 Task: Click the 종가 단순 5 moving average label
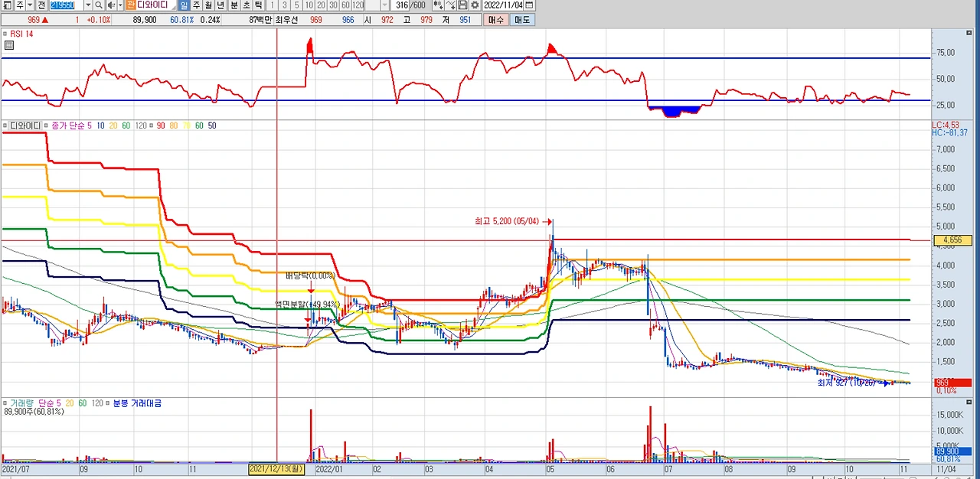pos(71,125)
